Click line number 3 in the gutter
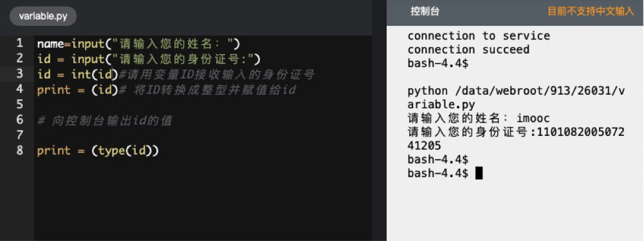644x241 pixels. pyautogui.click(x=19, y=73)
